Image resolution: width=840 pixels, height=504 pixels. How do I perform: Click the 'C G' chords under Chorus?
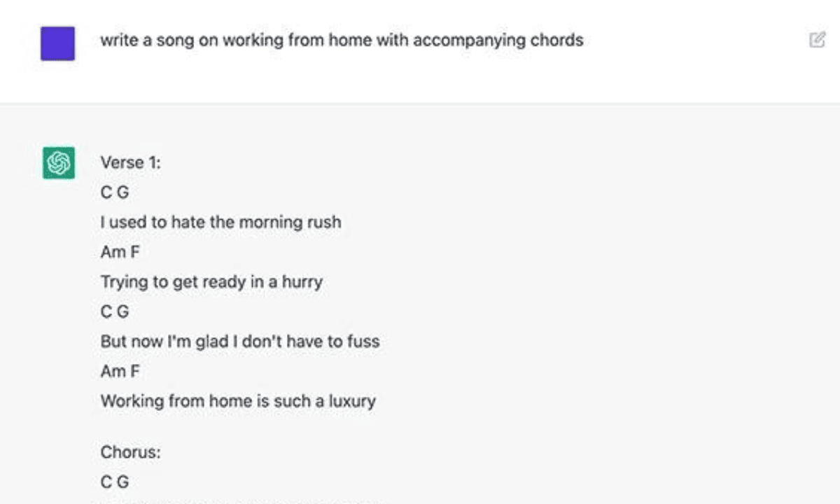point(115,482)
